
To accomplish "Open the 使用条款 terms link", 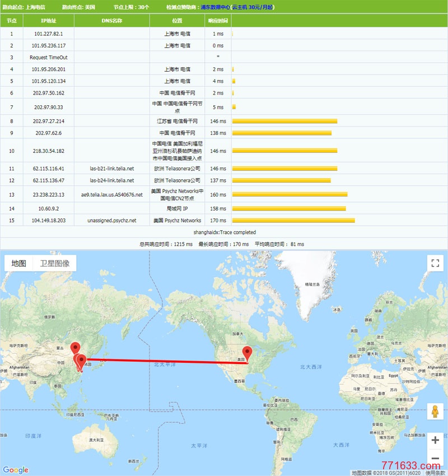I will (435, 473).
